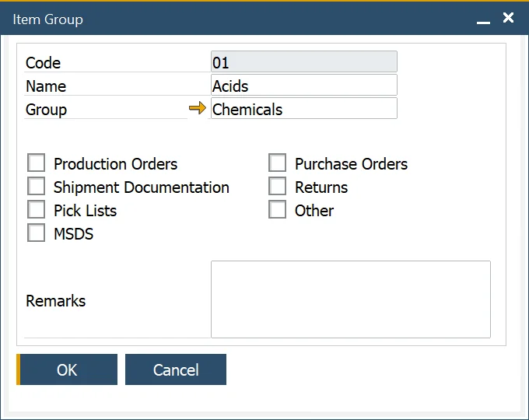Select the Returns checkbox
Screen dimensions: 529x420
(x=278, y=187)
